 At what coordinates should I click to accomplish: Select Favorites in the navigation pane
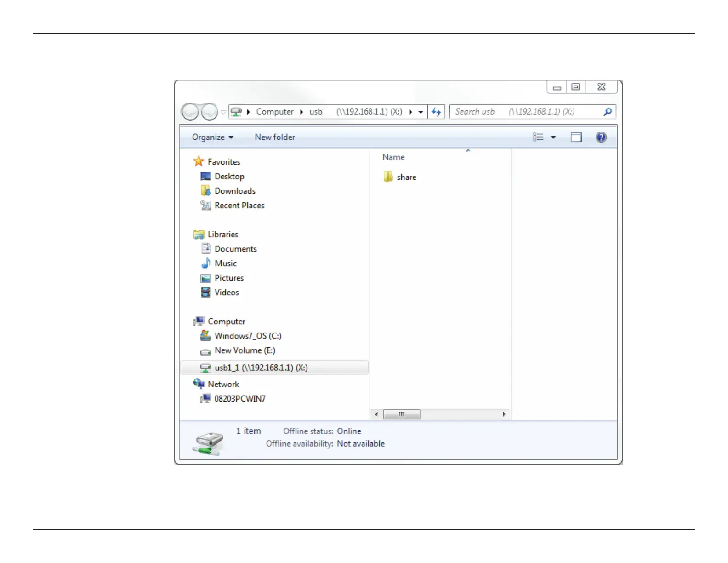[x=224, y=162]
